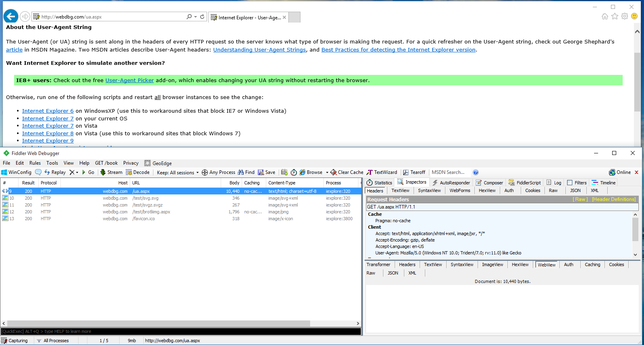The width and height of the screenshot is (644, 345).
Task: Open the User-Agent Picker link
Action: (130, 80)
